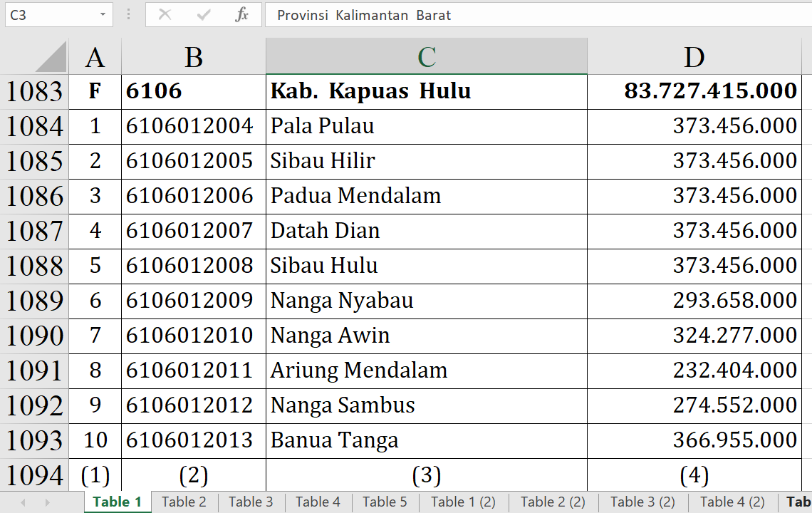This screenshot has width=812, height=513.
Task: Click the Cancel entry X icon
Action: coord(165,15)
